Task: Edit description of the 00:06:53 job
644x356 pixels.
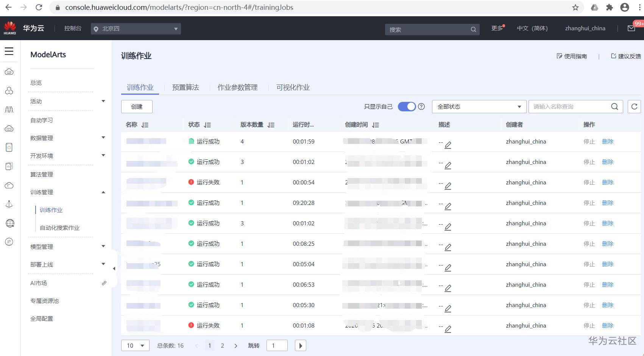Action: [x=448, y=288]
